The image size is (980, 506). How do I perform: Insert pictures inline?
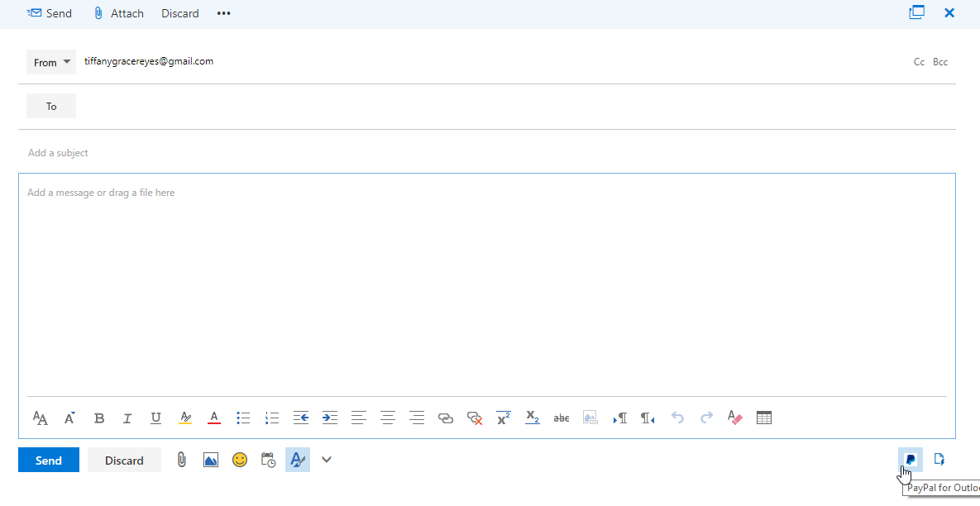[211, 461]
